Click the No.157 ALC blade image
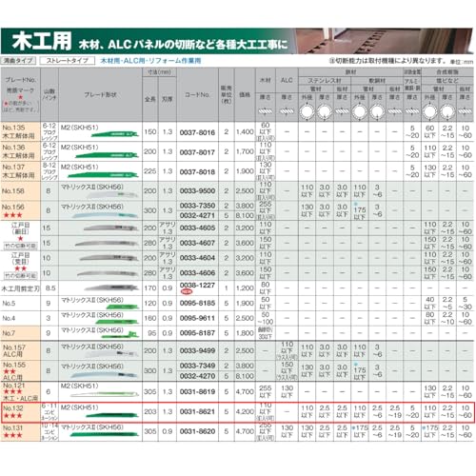 point(112,353)
